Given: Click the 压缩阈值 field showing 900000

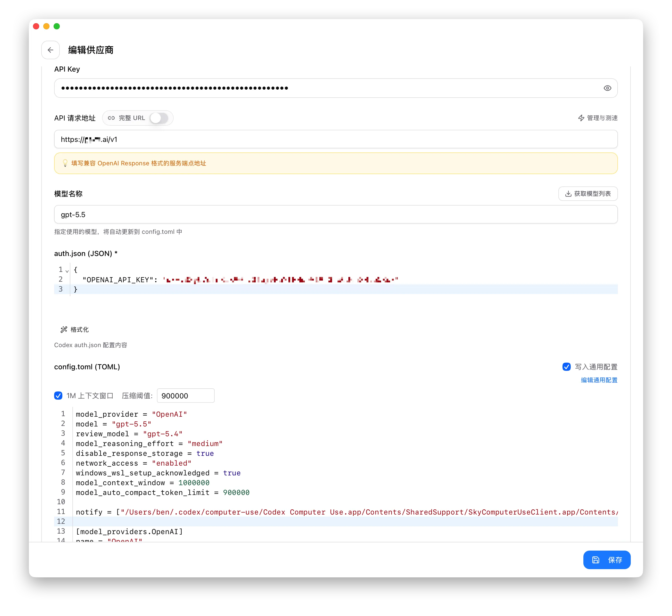Looking at the screenshot, I should (186, 396).
